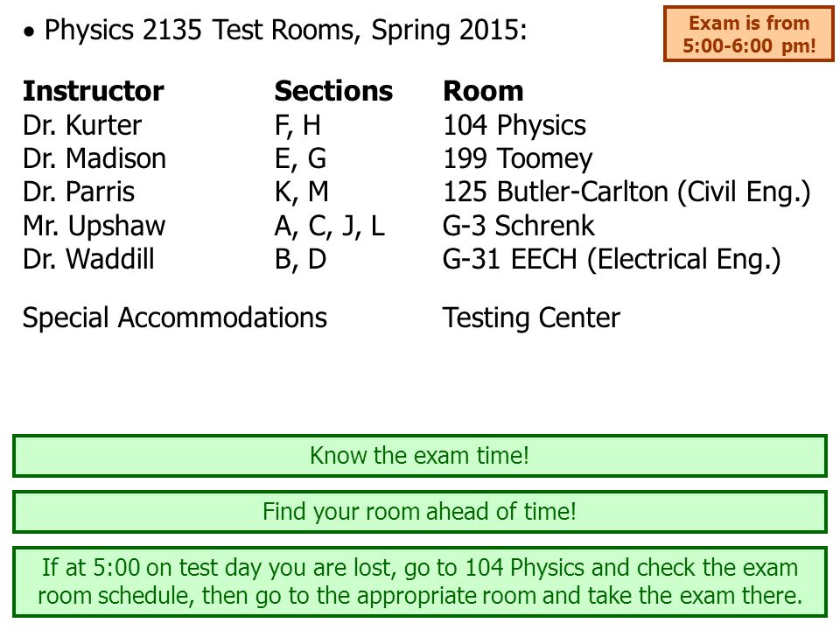This screenshot has height=630, width=840.
Task: Click the 'Room' column heading
Action: (x=483, y=91)
